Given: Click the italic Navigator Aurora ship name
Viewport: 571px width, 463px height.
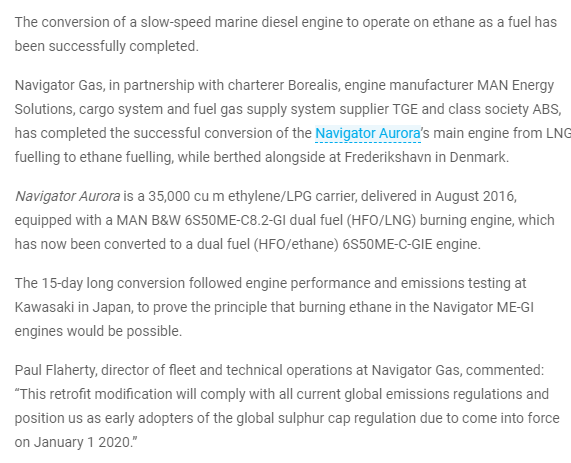Looking at the screenshot, I should point(67,196).
